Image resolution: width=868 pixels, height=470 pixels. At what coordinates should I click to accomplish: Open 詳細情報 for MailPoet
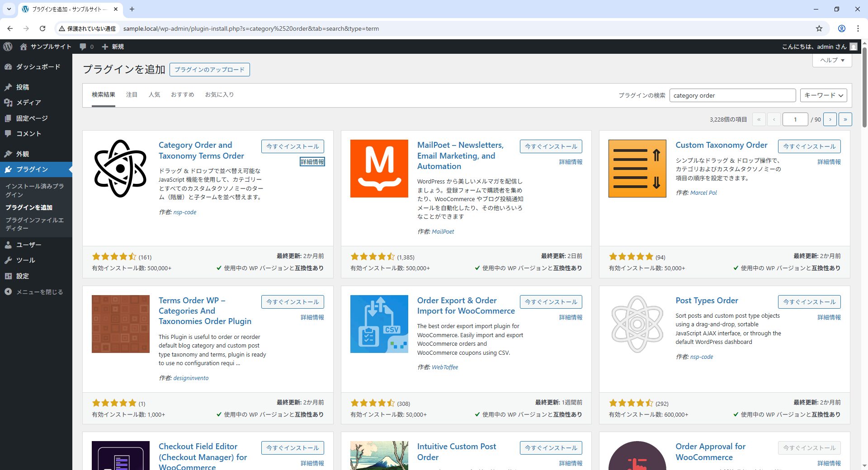pos(571,162)
